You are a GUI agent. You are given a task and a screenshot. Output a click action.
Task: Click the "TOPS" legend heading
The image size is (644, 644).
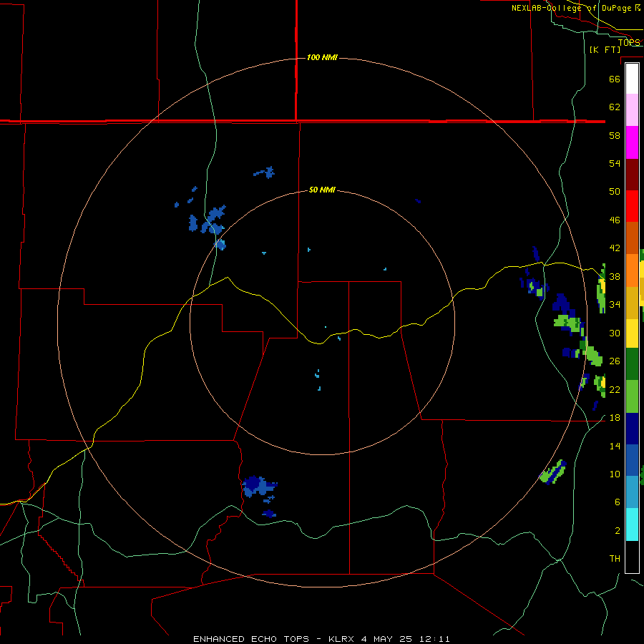[629, 42]
